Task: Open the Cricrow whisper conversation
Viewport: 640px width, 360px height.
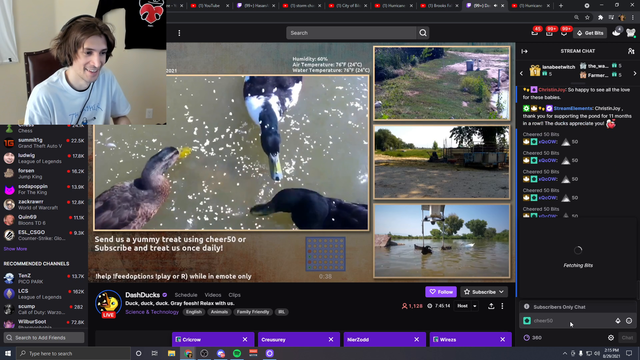Action: point(206,340)
